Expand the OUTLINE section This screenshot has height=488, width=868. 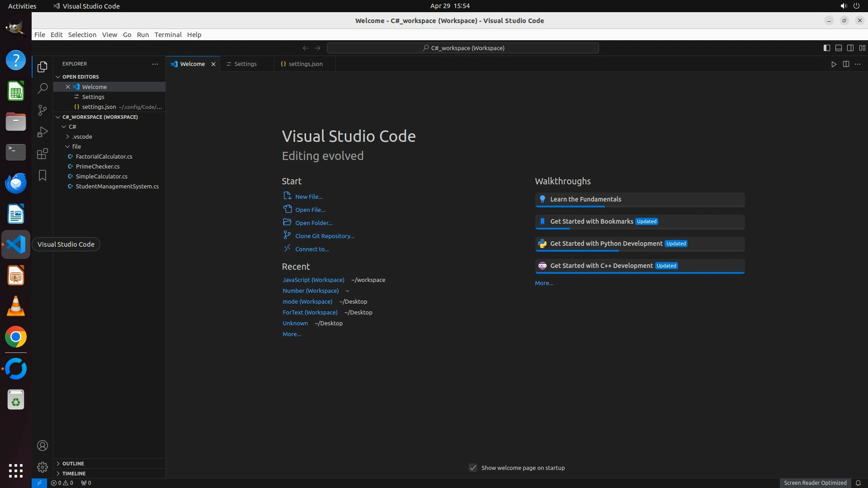tap(73, 464)
